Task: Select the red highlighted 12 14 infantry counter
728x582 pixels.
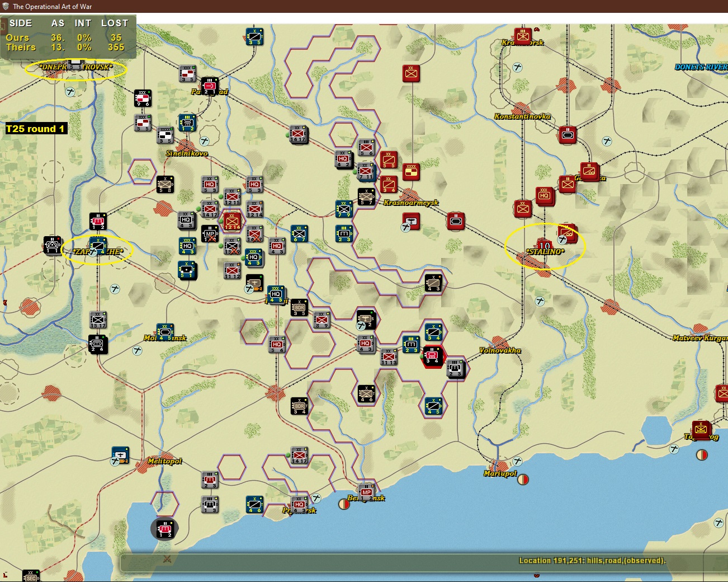Action: click(232, 220)
